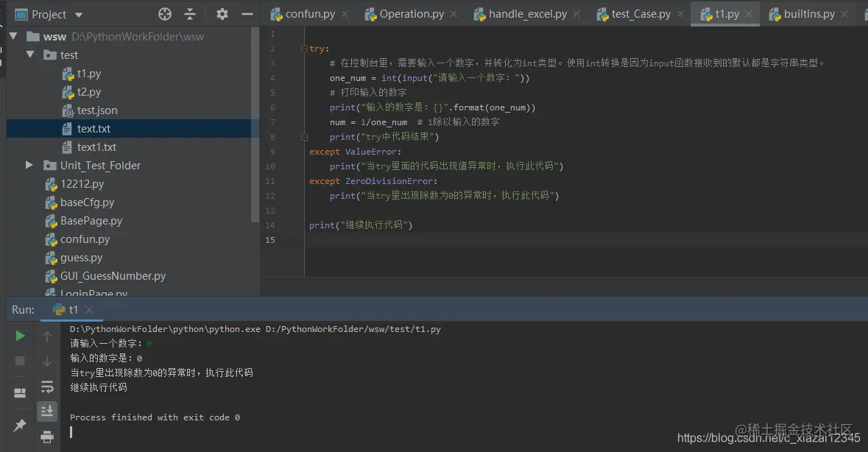Viewport: 868px width, 452px height.
Task: Select guess.py in the project tree
Action: (x=81, y=258)
